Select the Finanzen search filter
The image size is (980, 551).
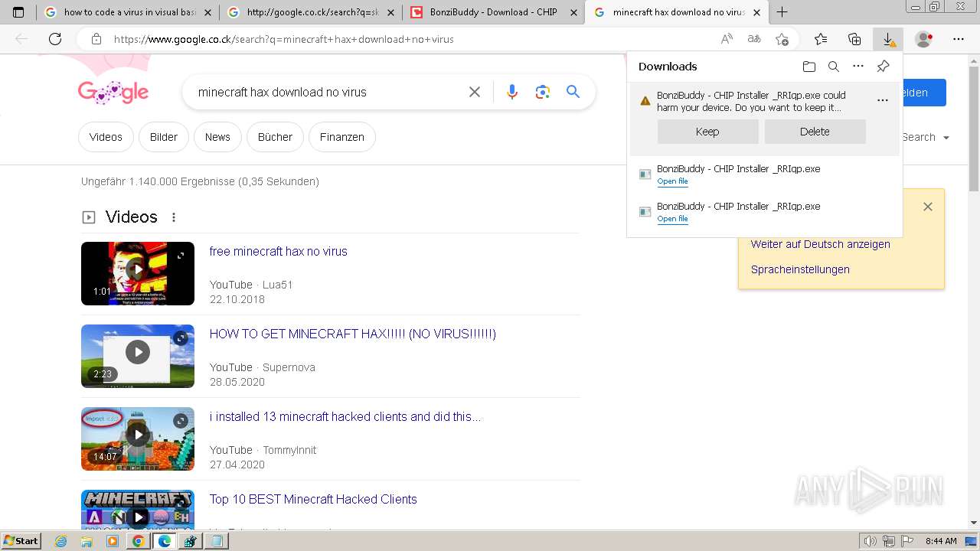tap(342, 137)
